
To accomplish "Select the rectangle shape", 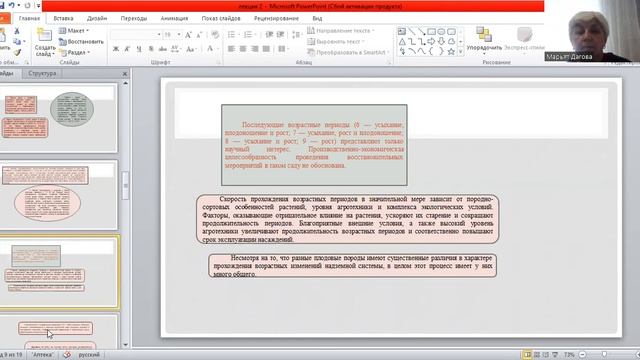I will pos(431,31).
